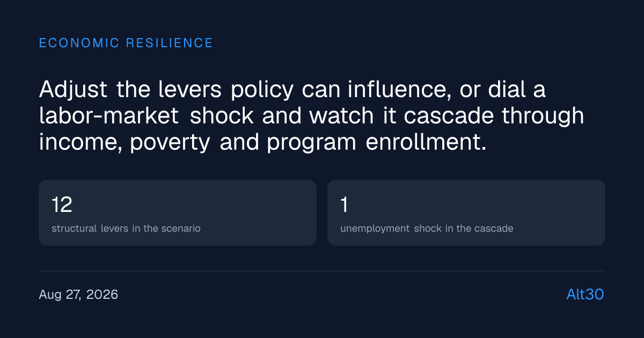644x338 pixels.
Task: Click the 'unemployment shock in the cascade' caption
Action: 427,229
